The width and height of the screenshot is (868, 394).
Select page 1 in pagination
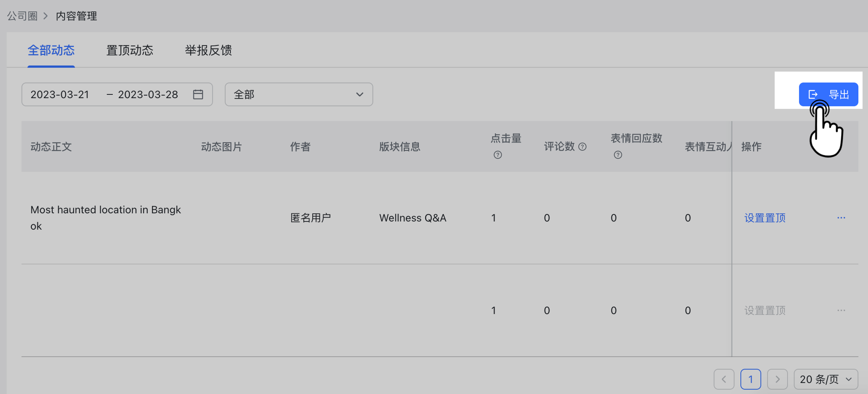coord(751,379)
